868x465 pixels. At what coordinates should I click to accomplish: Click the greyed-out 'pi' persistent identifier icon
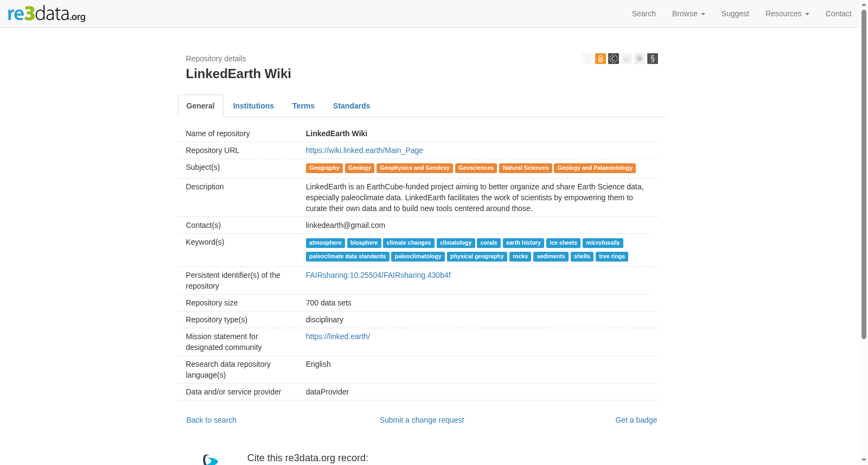627,59
